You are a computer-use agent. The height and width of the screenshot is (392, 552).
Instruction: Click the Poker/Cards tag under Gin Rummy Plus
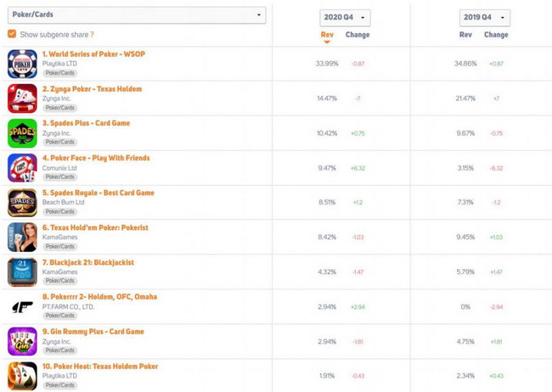pos(59,350)
